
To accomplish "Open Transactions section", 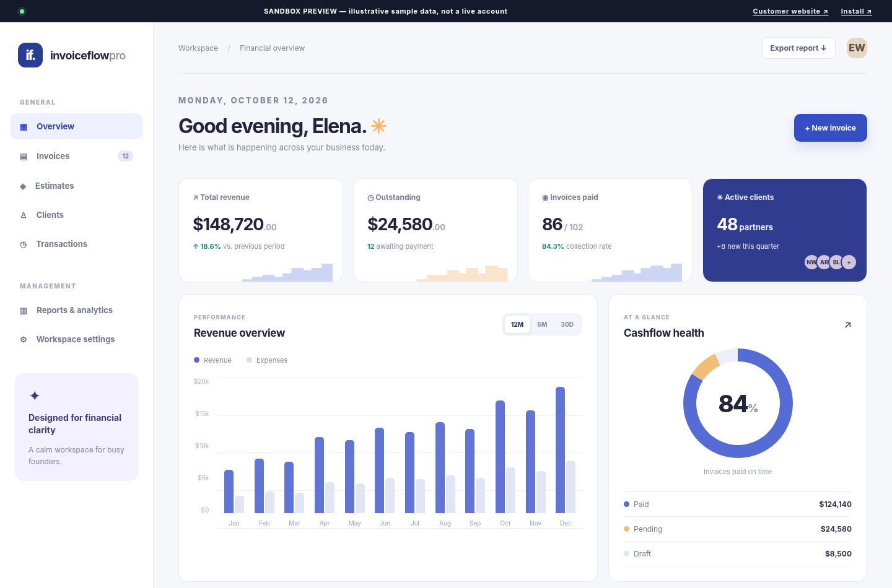I will (x=76, y=244).
